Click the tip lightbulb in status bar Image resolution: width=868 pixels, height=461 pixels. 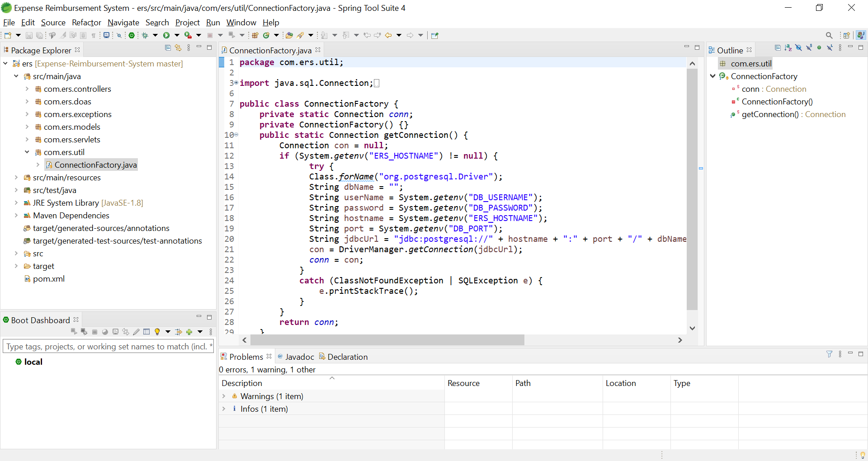point(863,455)
